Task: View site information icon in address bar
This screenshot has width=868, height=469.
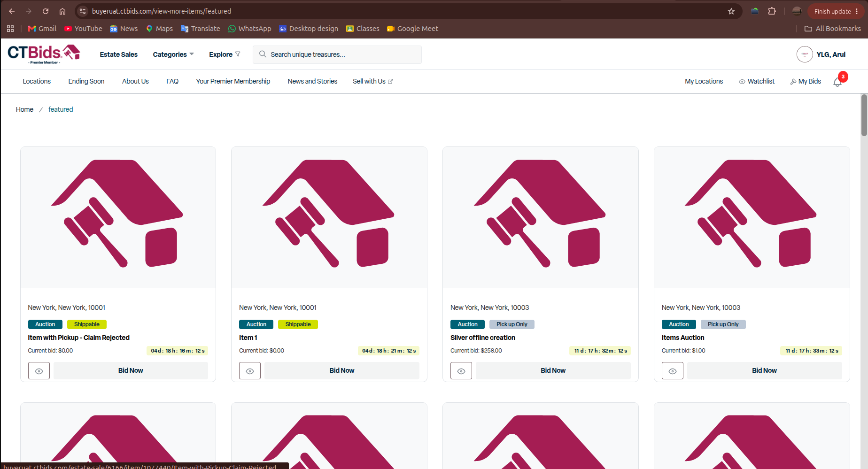Action: point(83,11)
